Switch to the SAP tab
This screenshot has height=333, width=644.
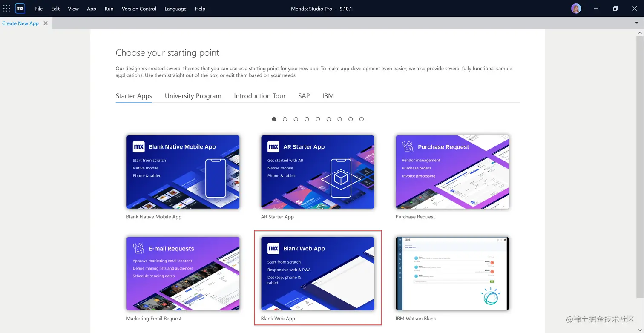(304, 96)
